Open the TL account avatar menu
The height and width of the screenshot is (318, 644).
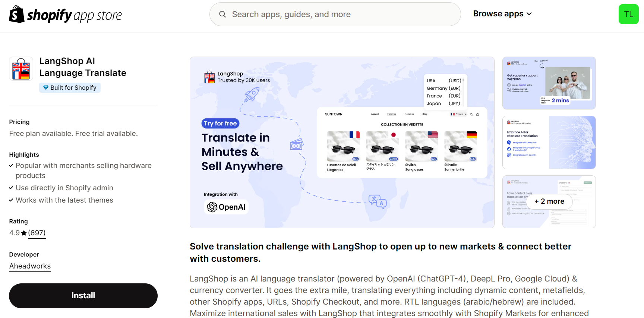628,14
